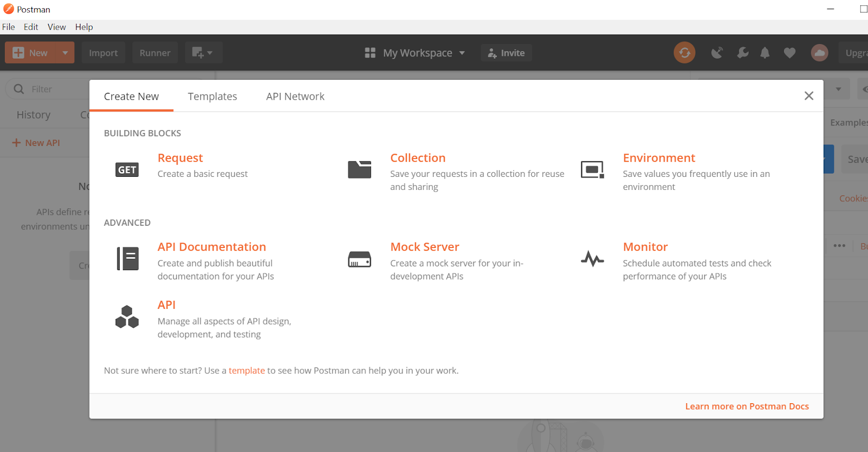
Task: Select the Mock Server title link
Action: tap(425, 247)
